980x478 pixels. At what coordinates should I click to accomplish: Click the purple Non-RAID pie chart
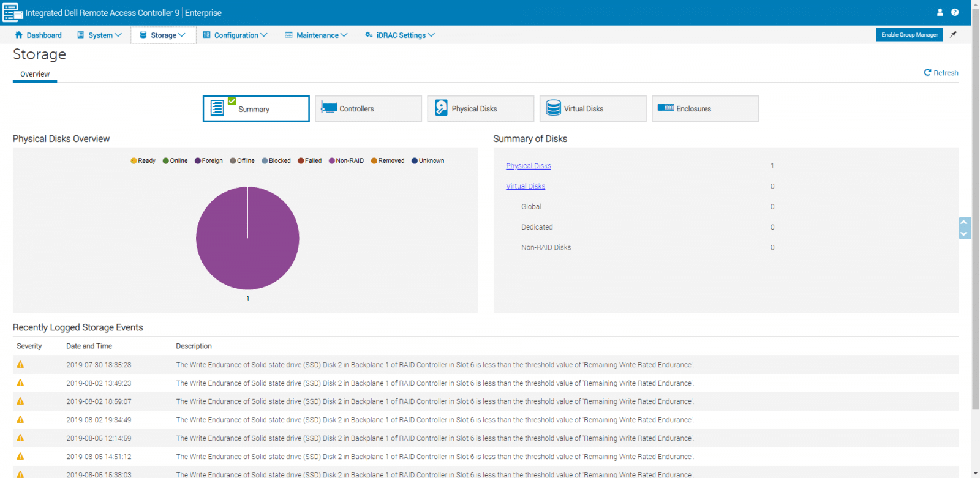247,238
